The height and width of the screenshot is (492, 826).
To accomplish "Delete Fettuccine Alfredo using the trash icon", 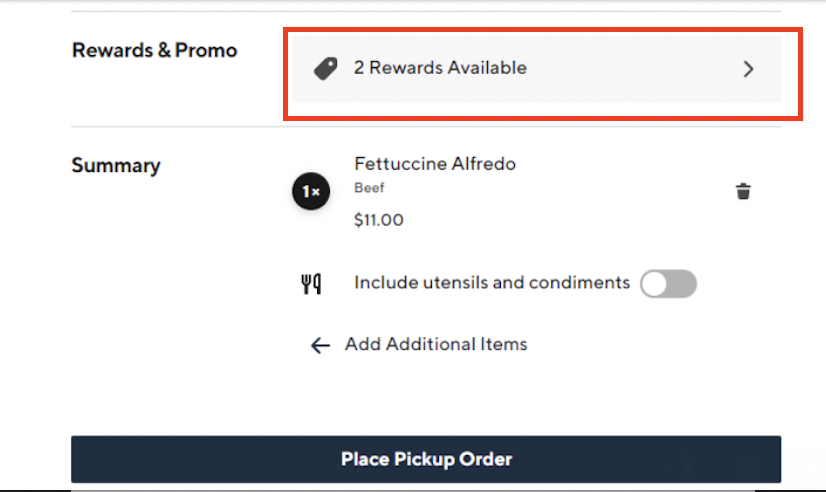I will (x=743, y=191).
